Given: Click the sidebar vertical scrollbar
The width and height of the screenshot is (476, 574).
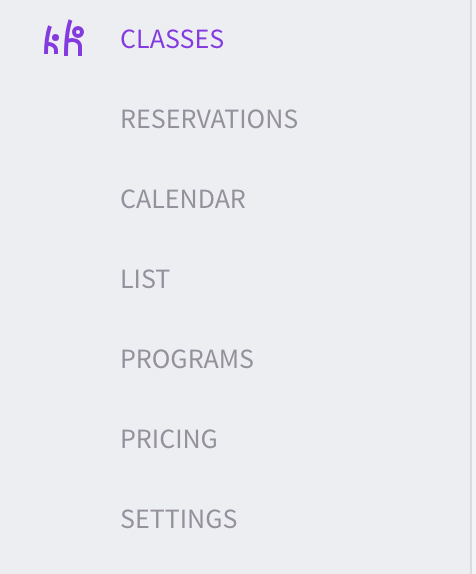Looking at the screenshot, I should 472,287.
